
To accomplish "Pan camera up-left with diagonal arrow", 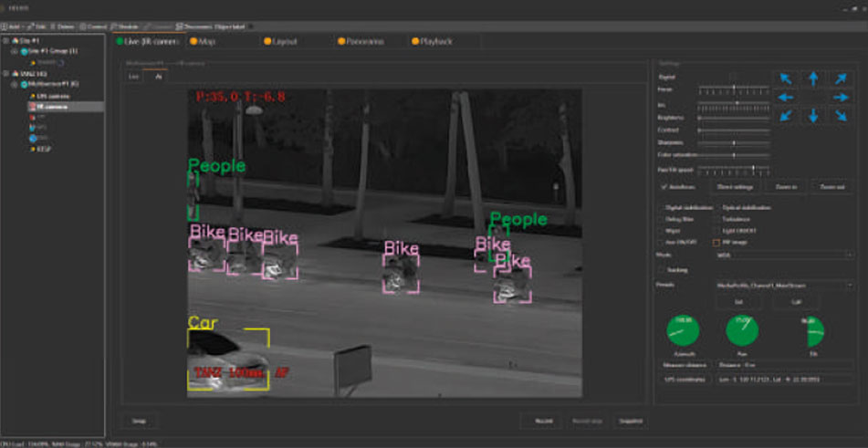I will point(786,78).
